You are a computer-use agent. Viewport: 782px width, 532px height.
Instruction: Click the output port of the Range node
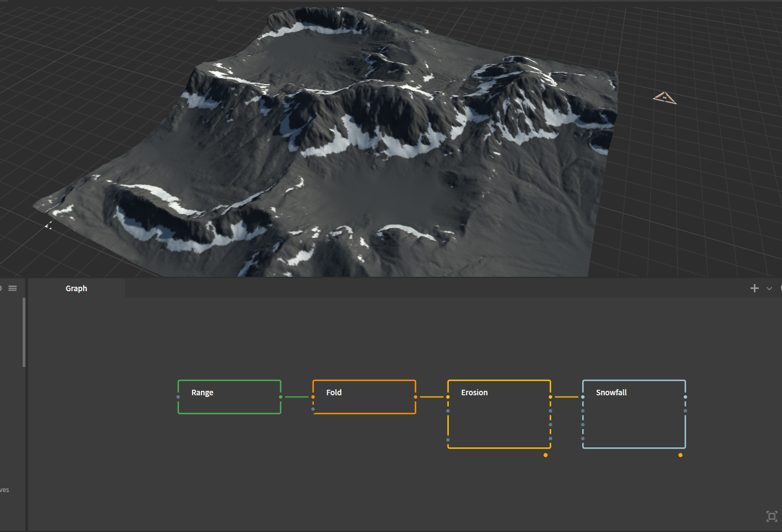coord(281,397)
